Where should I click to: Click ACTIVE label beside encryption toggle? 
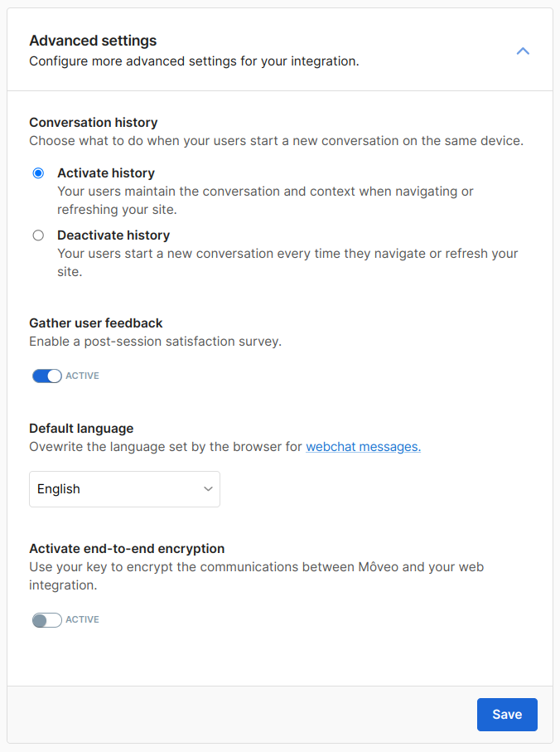tap(82, 619)
